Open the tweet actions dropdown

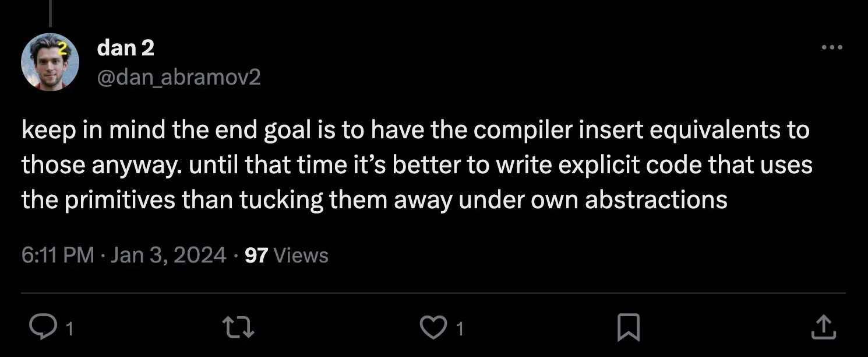(x=832, y=47)
